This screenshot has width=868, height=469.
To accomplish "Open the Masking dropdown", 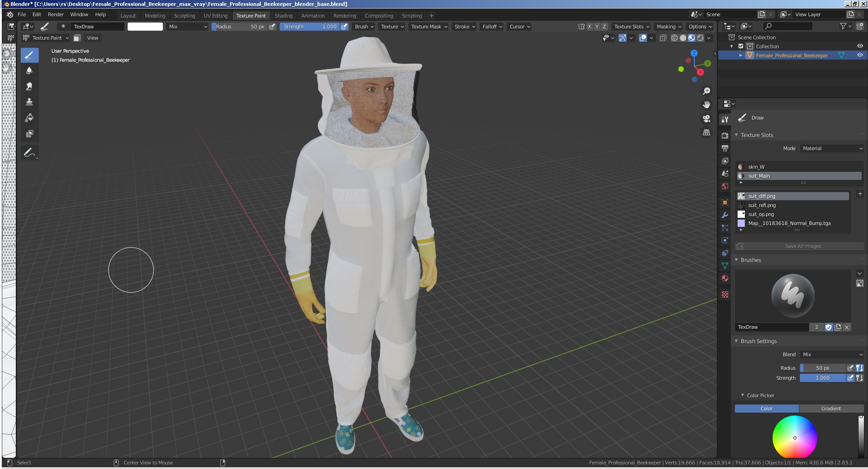I will click(x=669, y=27).
